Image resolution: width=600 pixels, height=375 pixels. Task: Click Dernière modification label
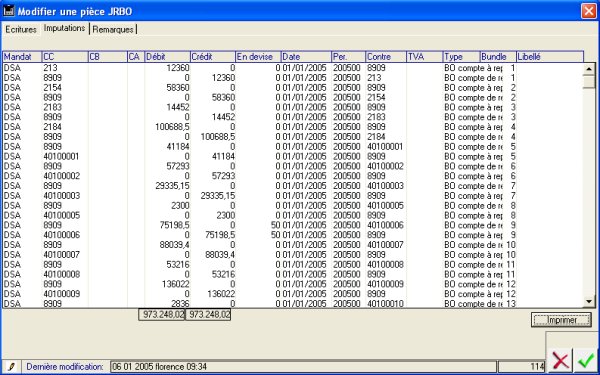coord(65,367)
